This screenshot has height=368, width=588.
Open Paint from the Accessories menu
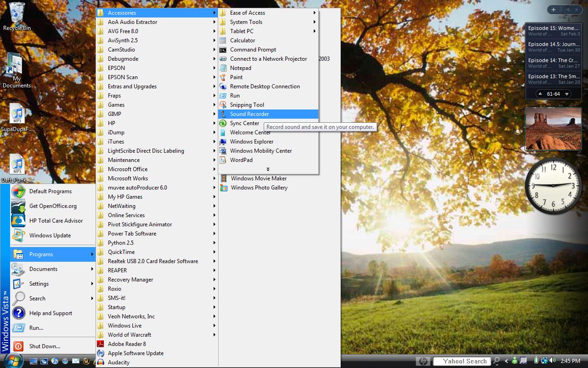pyautogui.click(x=268, y=77)
